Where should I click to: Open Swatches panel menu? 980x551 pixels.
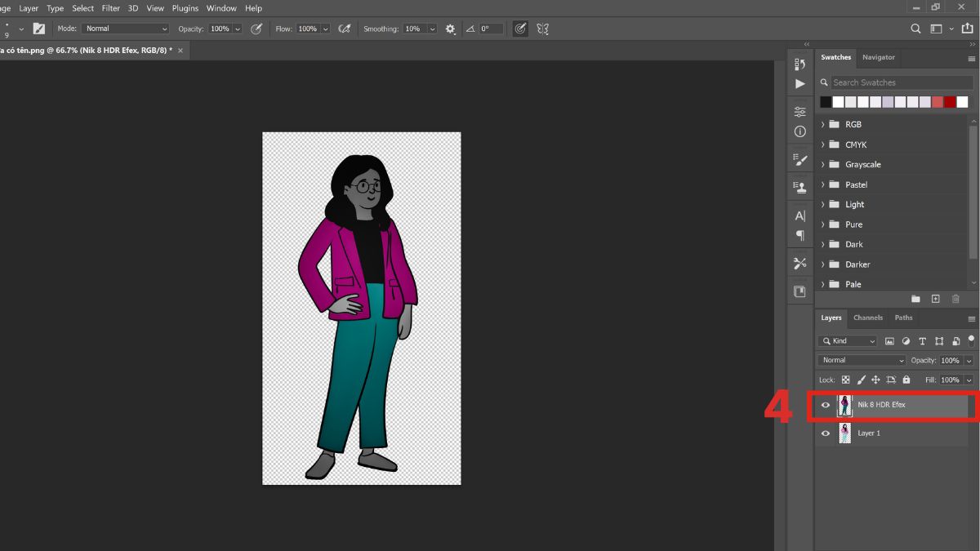point(972,59)
